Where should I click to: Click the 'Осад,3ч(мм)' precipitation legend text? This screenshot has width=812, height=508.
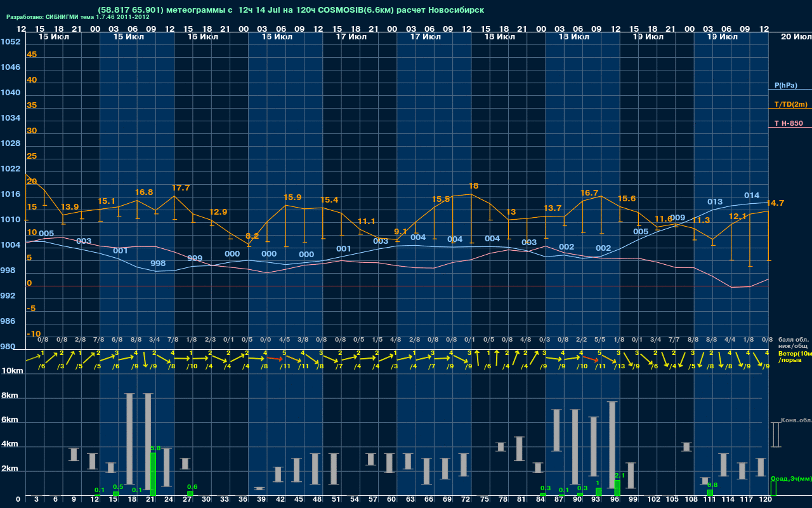click(791, 479)
